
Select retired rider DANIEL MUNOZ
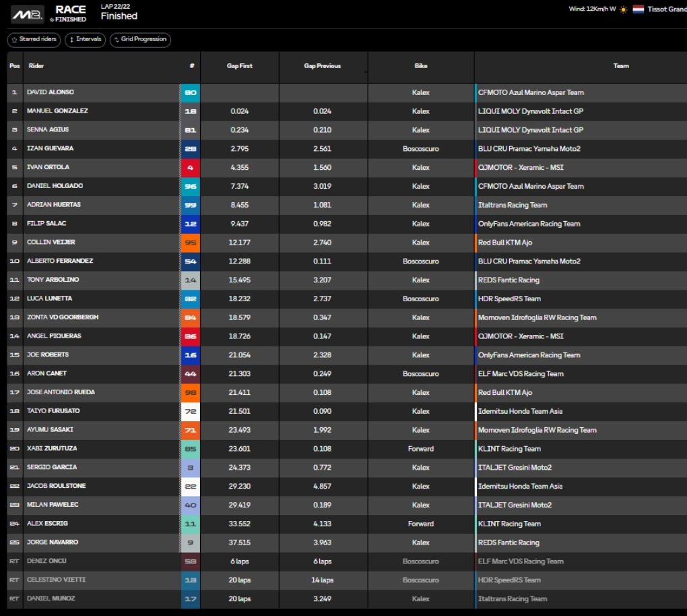click(51, 598)
